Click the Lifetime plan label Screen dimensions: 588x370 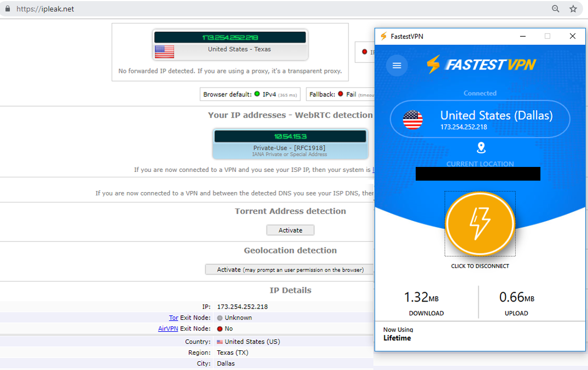[397, 338]
